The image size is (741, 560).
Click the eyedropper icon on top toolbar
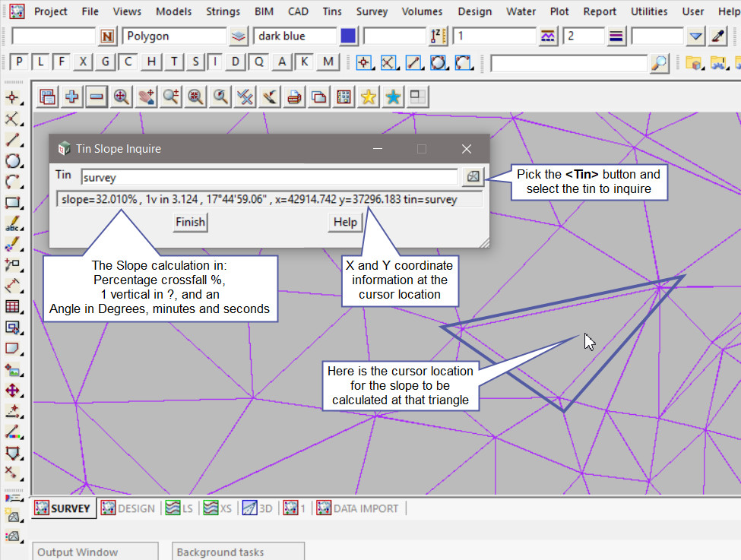coord(718,36)
